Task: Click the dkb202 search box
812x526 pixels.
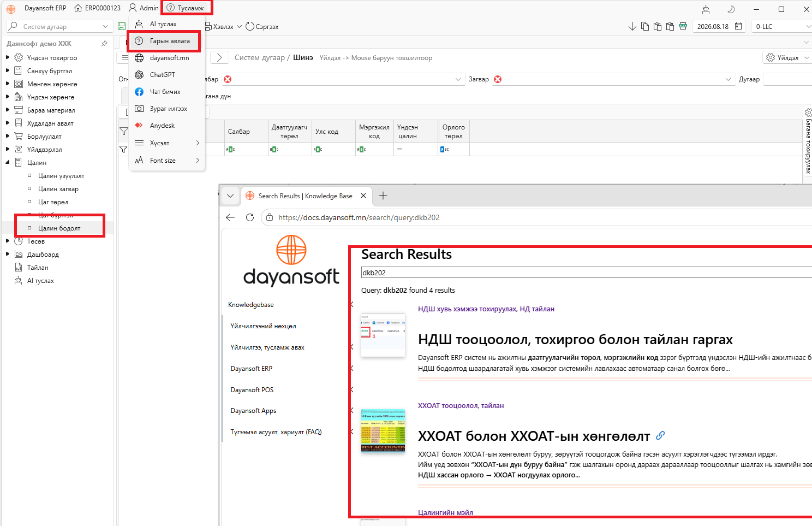Action: pos(587,273)
